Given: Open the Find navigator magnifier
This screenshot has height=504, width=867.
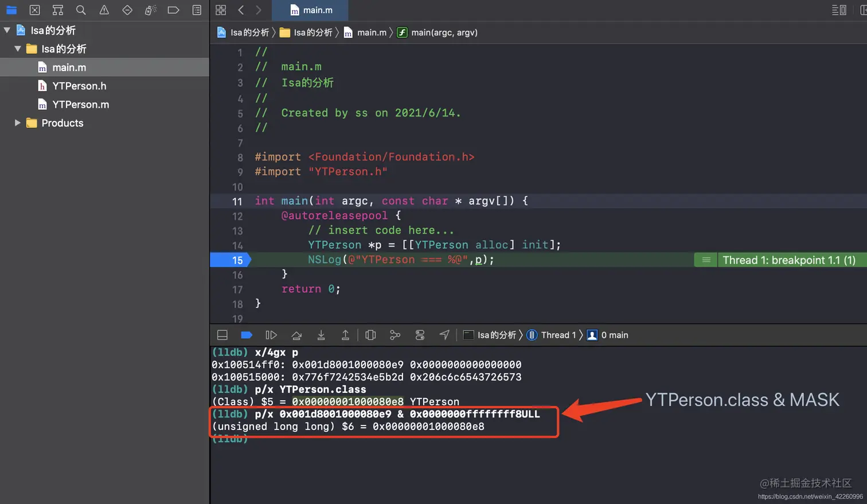Looking at the screenshot, I should (81, 10).
